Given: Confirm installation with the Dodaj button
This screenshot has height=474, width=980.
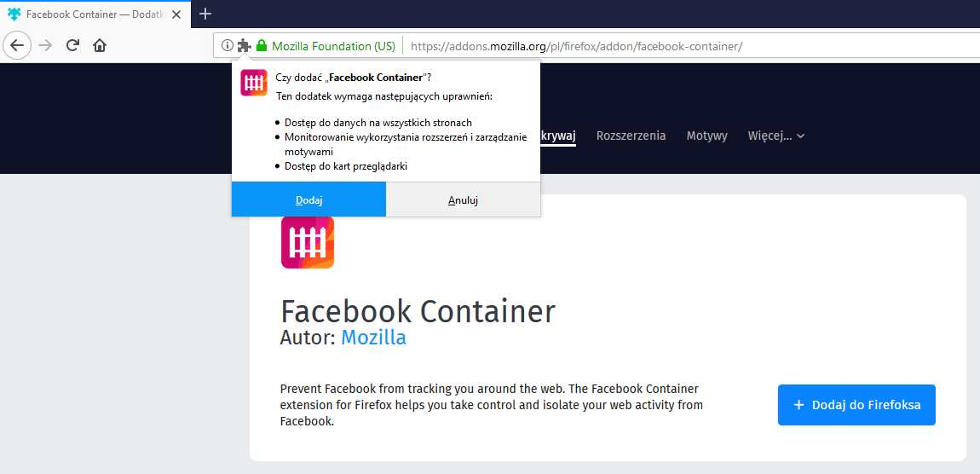Looking at the screenshot, I should 308,200.
